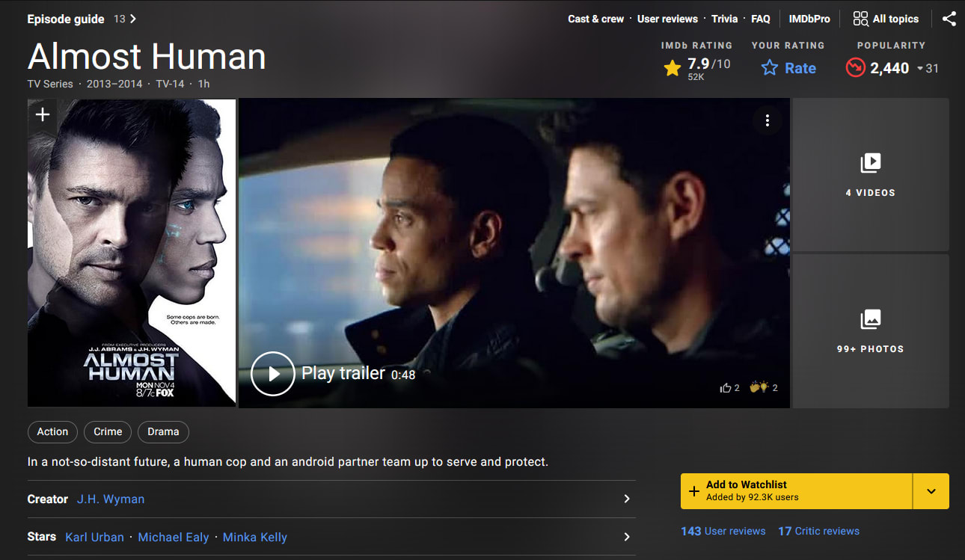The width and height of the screenshot is (965, 560).
Task: Expand the watchlist dropdown arrow
Action: point(931,491)
